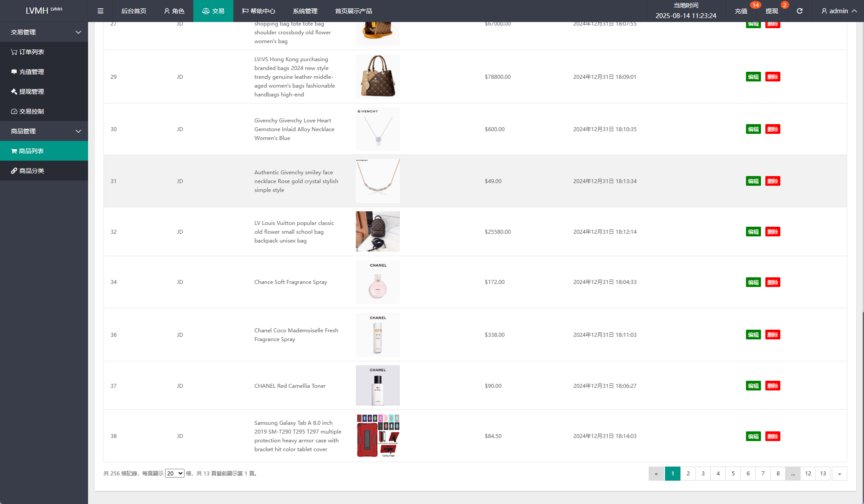Screen dimensions: 864x504
Task: Click the next page arrow button
Action: (x=839, y=474)
